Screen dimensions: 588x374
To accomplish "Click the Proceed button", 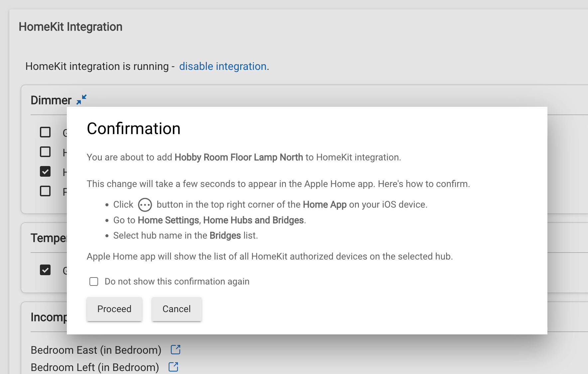I will click(x=114, y=309).
